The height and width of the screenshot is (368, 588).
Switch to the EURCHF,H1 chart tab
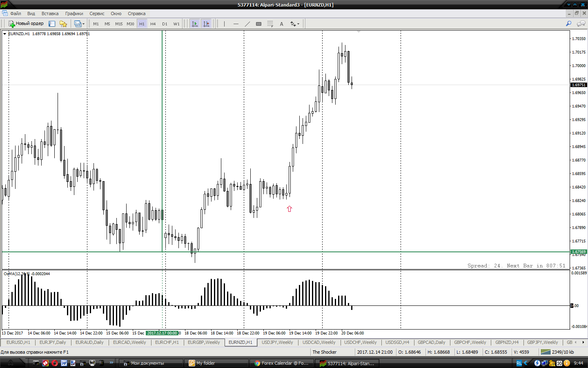pyautogui.click(x=167, y=342)
